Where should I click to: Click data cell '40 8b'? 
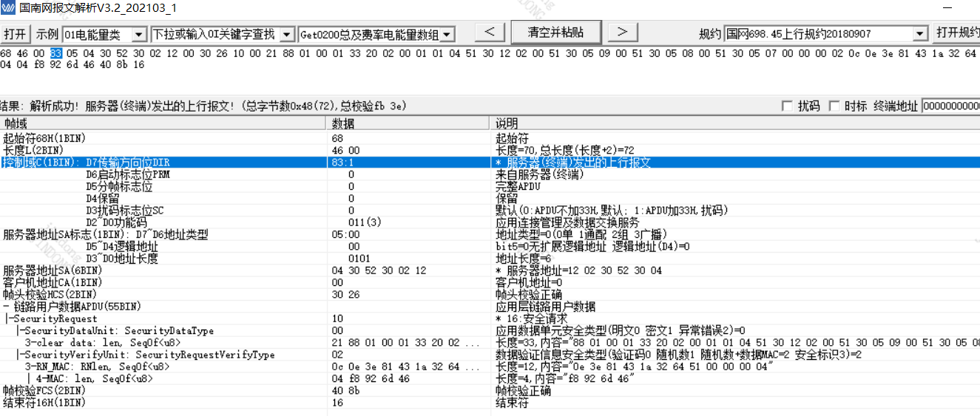point(346,390)
